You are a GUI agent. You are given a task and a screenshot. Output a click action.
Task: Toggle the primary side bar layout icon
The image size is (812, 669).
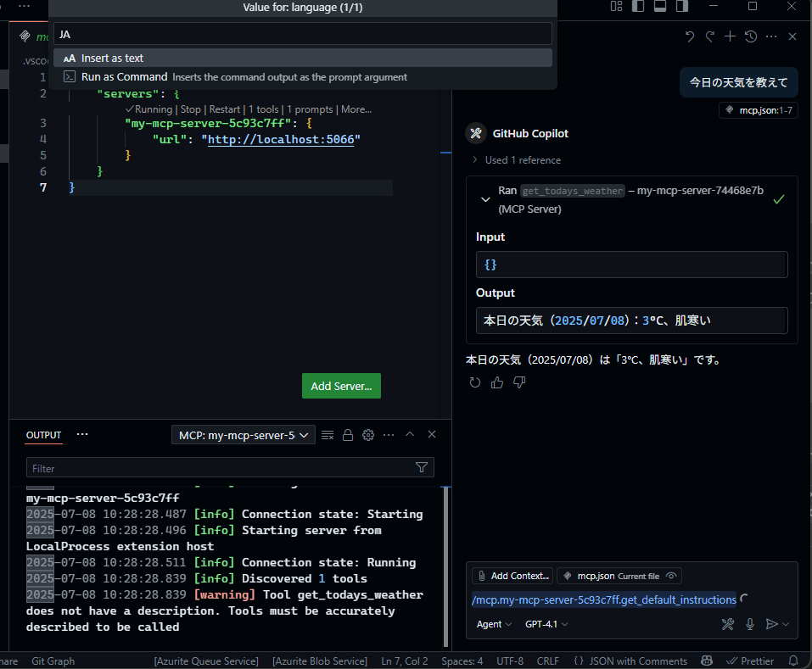(x=638, y=6)
